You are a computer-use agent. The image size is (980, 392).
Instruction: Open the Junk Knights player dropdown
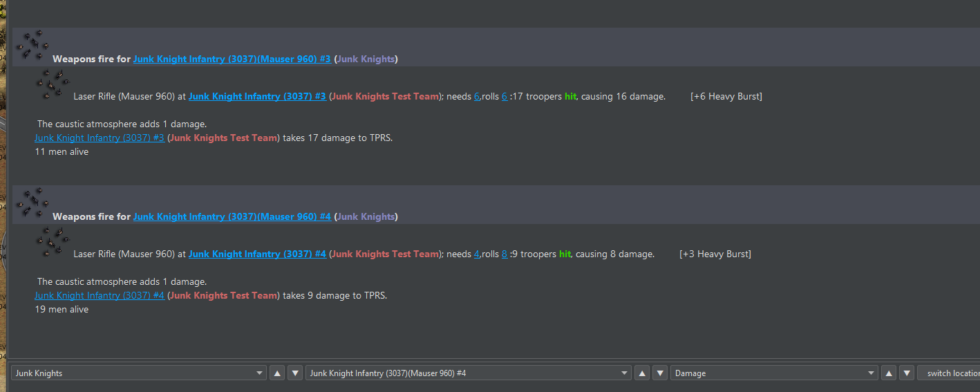click(138, 373)
